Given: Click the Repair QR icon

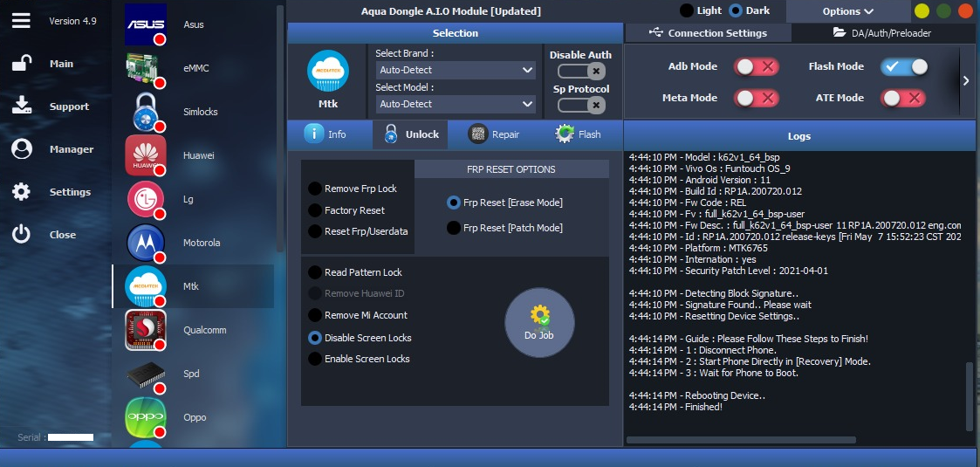Looking at the screenshot, I should tap(478, 134).
